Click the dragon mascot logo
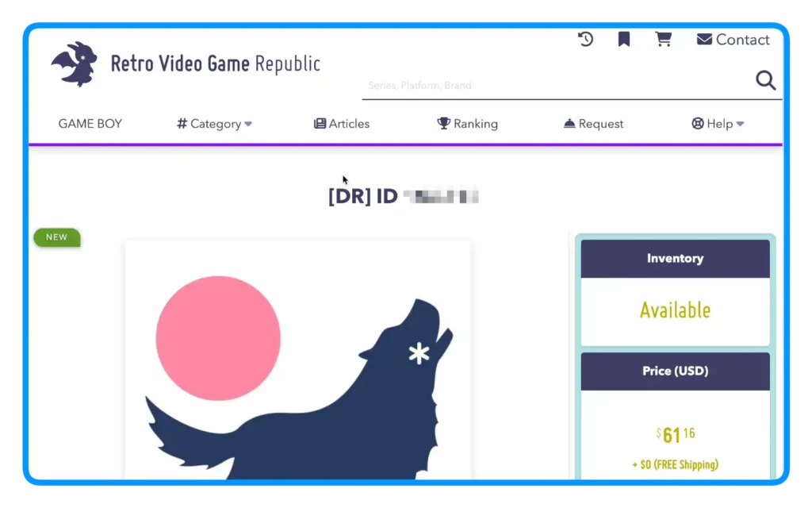This screenshot has width=812, height=508. click(x=74, y=63)
